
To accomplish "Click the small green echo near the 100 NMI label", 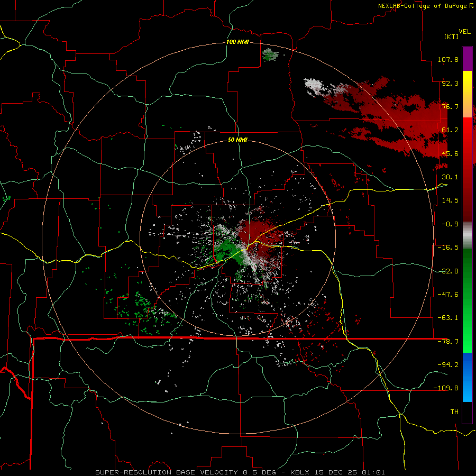I will coord(270,55).
